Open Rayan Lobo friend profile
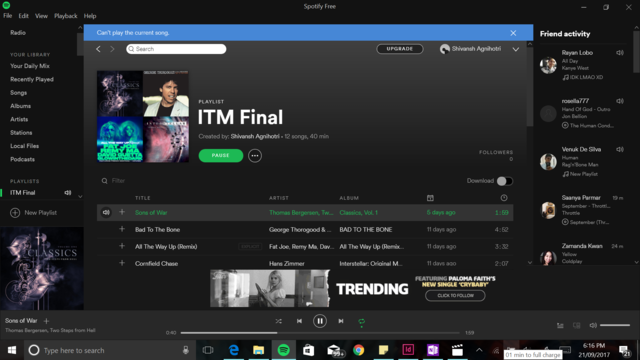640x360 pixels. [577, 53]
